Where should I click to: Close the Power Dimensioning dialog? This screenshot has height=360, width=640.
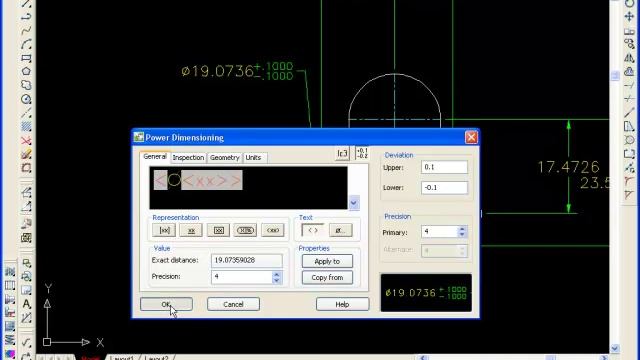click(471, 137)
